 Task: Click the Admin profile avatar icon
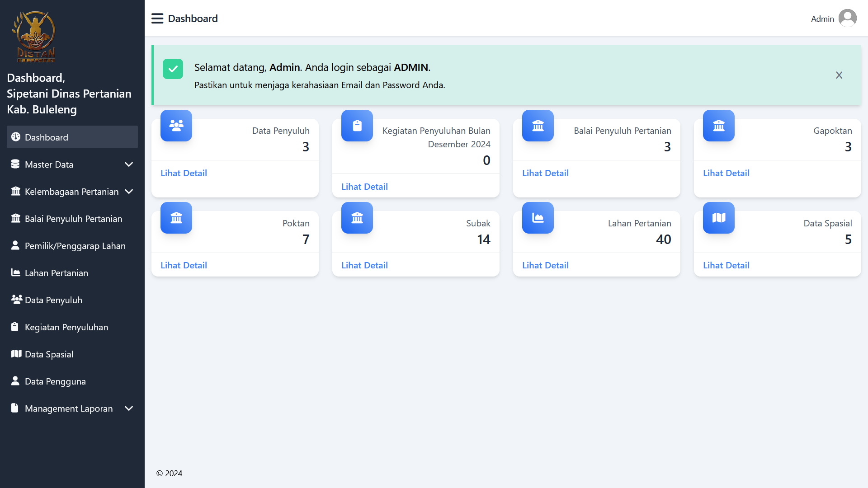pos(847,19)
